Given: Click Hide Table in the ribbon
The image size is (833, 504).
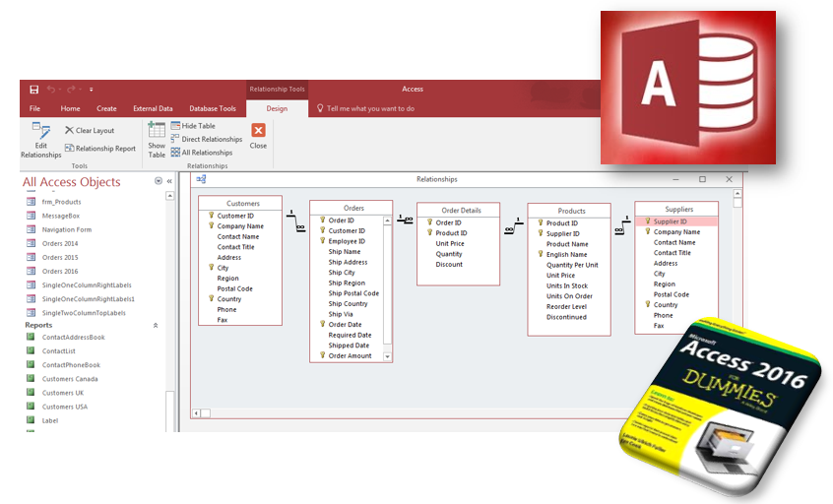Looking at the screenshot, I should 193,126.
